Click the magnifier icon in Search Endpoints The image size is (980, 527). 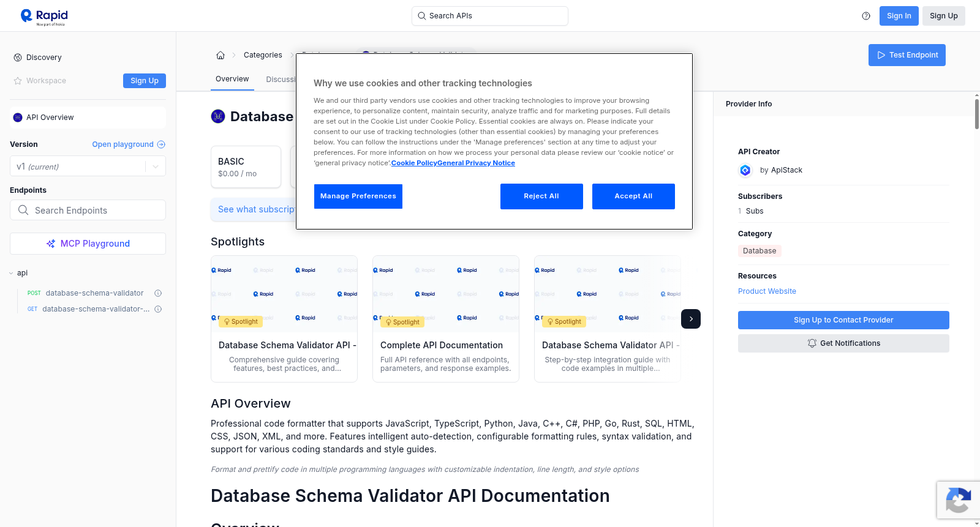tap(23, 210)
